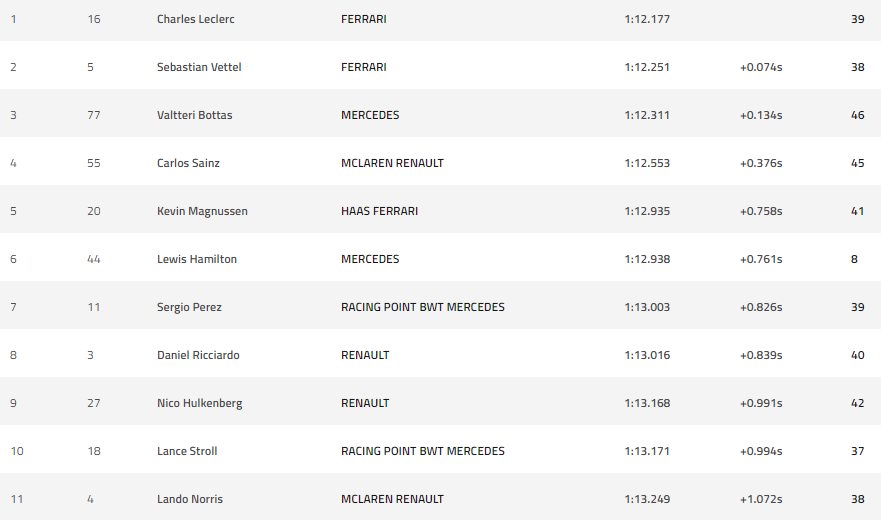Select Sebastian Vettel's name
881x520 pixels.
click(199, 67)
